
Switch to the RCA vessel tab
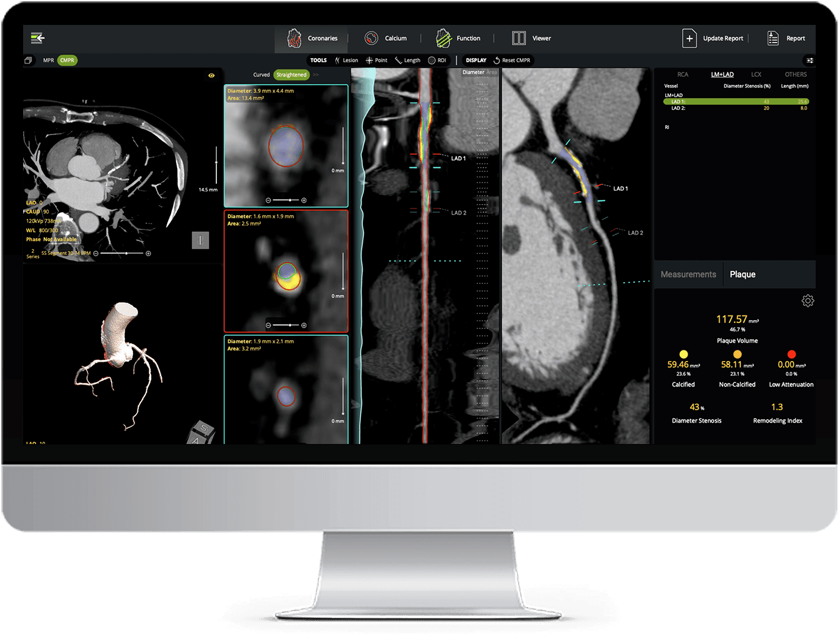(x=682, y=74)
